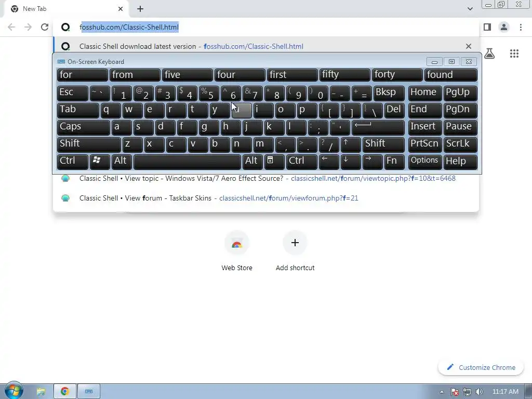The image size is (532, 399).
Task: Choose the predicted word 'five'
Action: (x=187, y=75)
